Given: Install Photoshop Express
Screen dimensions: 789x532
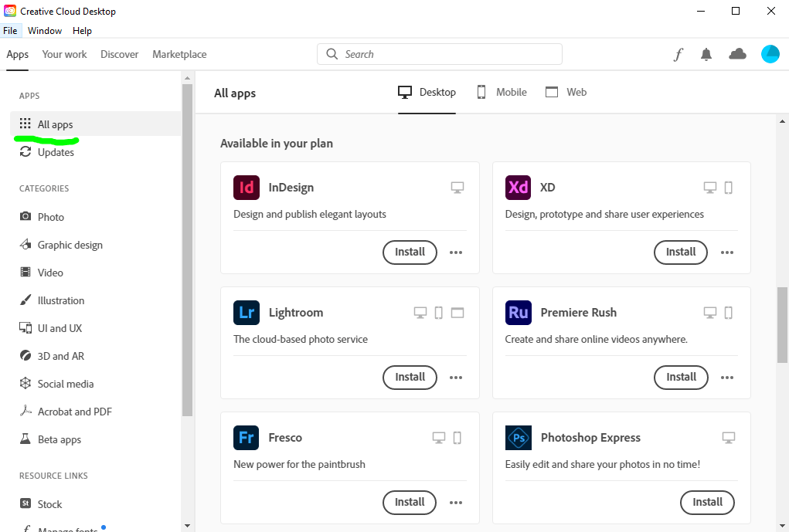Looking at the screenshot, I should (x=706, y=503).
